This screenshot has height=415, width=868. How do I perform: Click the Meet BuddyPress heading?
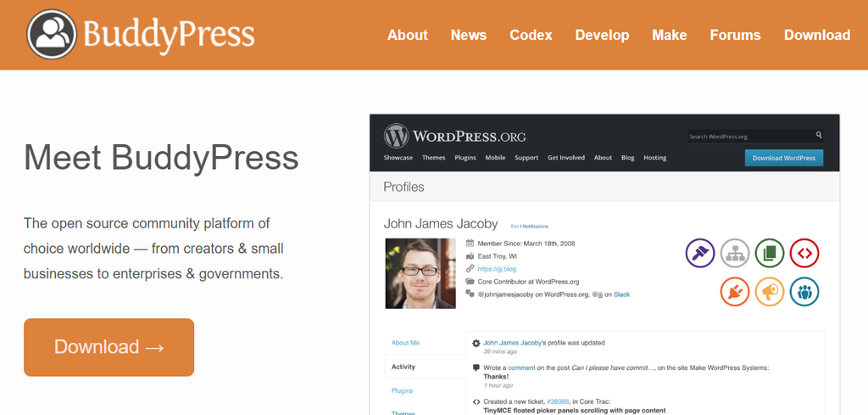point(161,157)
